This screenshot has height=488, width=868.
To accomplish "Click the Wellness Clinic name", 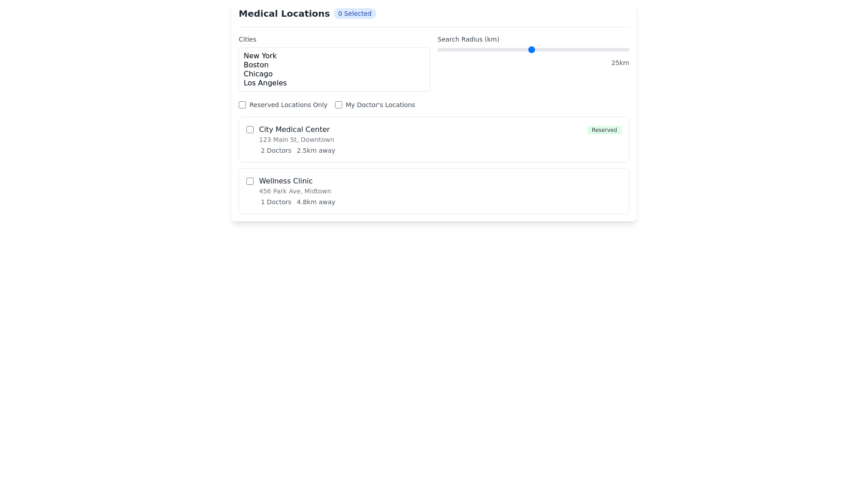I will pos(286,181).
